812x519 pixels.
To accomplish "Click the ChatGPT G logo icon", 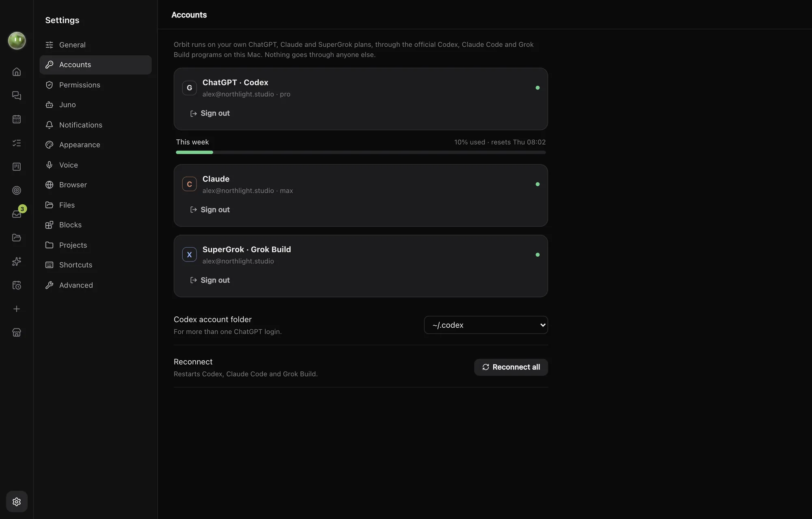I will click(189, 88).
